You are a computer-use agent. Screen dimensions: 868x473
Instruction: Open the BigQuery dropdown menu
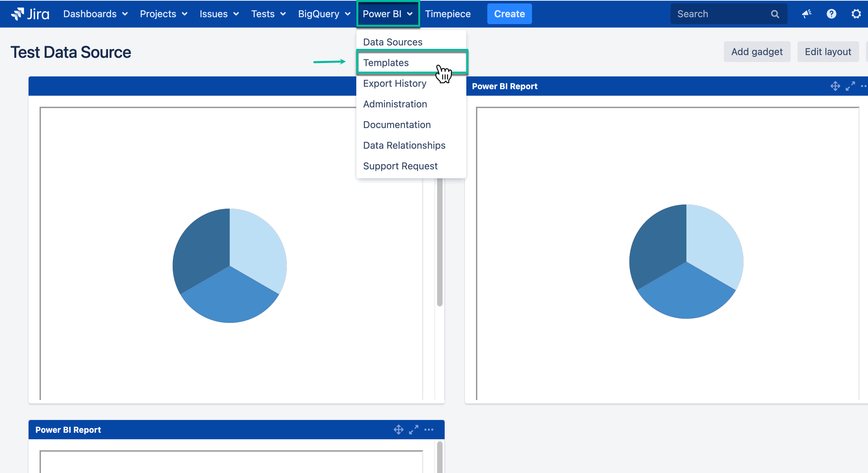[324, 14]
